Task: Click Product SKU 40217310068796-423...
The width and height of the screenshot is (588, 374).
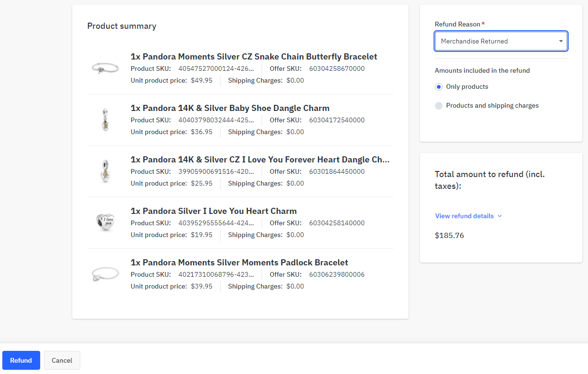Action: (x=216, y=274)
